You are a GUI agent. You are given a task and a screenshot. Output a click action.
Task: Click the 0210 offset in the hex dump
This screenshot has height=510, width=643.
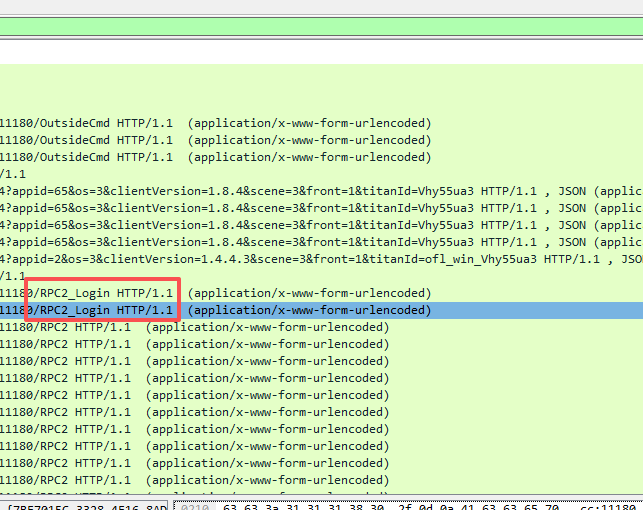click(x=195, y=507)
